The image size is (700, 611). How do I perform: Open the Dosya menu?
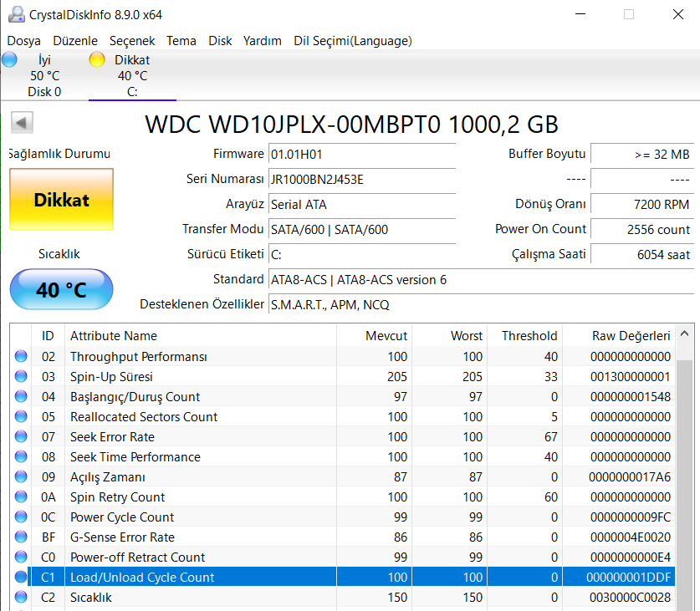click(x=23, y=41)
